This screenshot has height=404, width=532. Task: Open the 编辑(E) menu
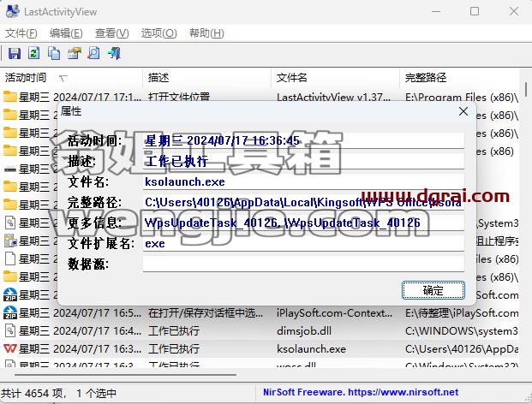(x=66, y=33)
